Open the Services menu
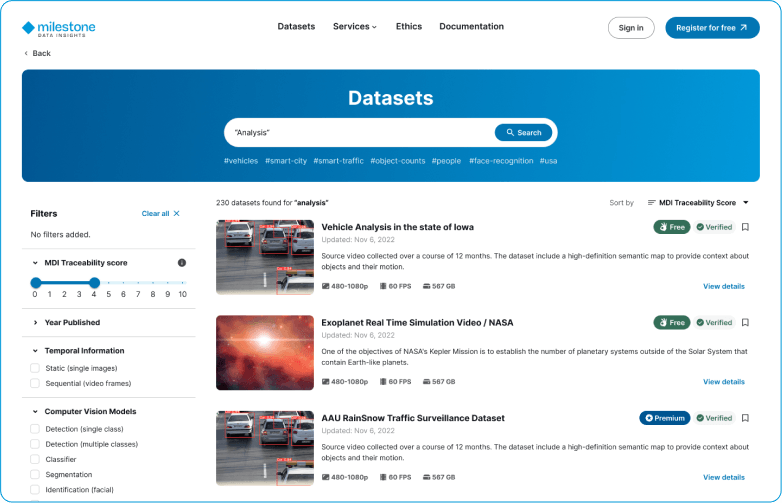The height and width of the screenshot is (503, 782). pyautogui.click(x=355, y=27)
